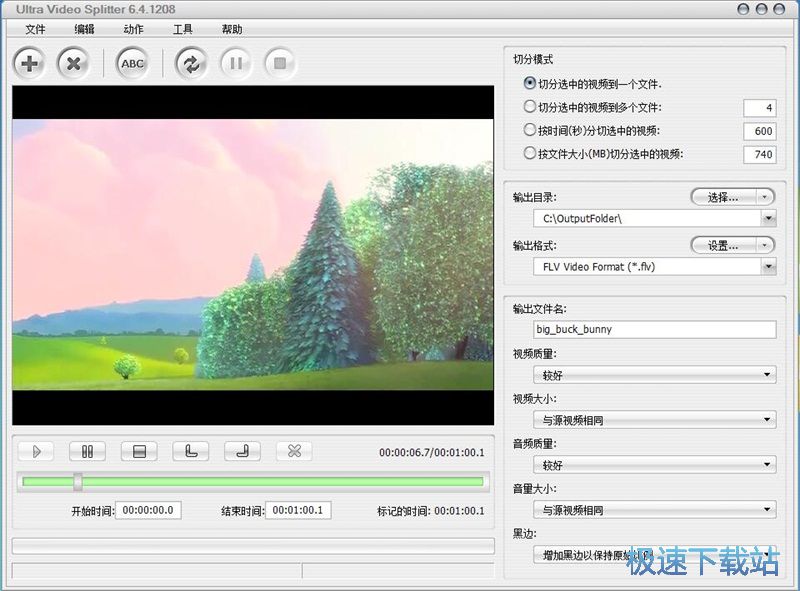Maximize the Ultra Video Splitter window

tap(761, 9)
